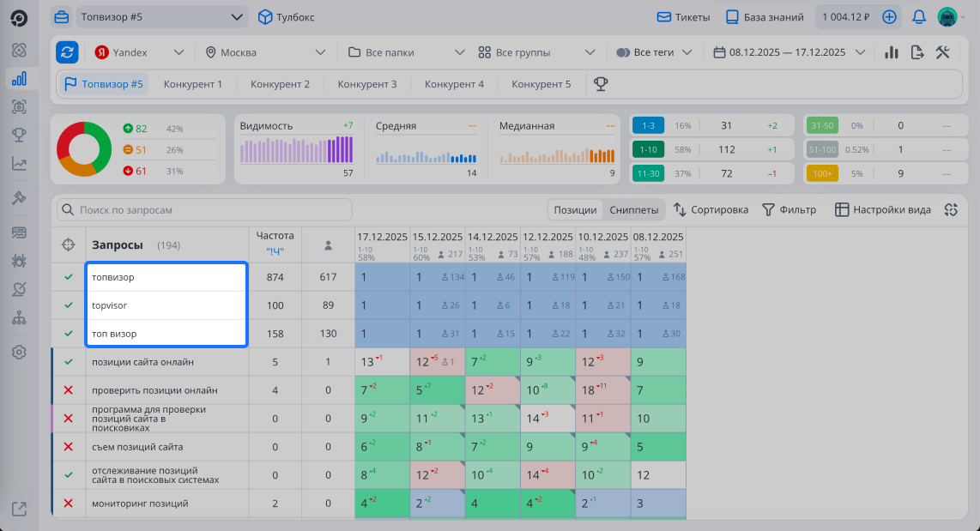Screen dimensions: 980x531
Task: Click the trophy icon after Конкурент 5
Action: pos(601,84)
